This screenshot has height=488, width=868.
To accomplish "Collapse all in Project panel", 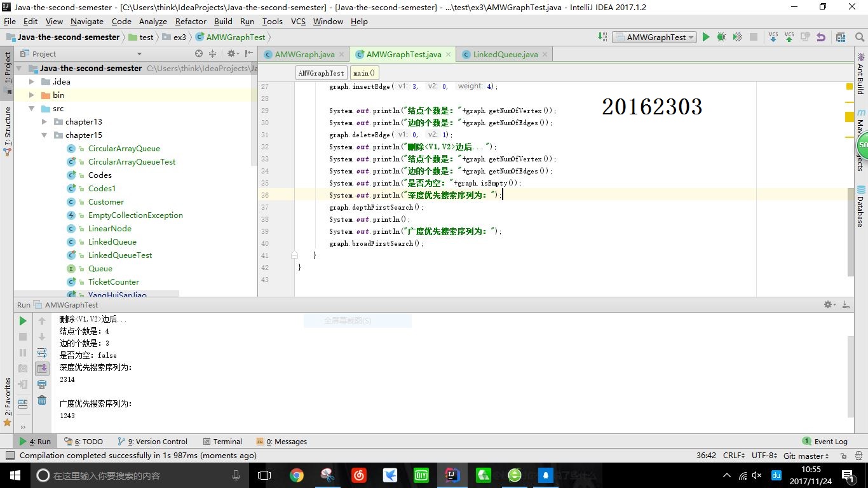I will [213, 54].
